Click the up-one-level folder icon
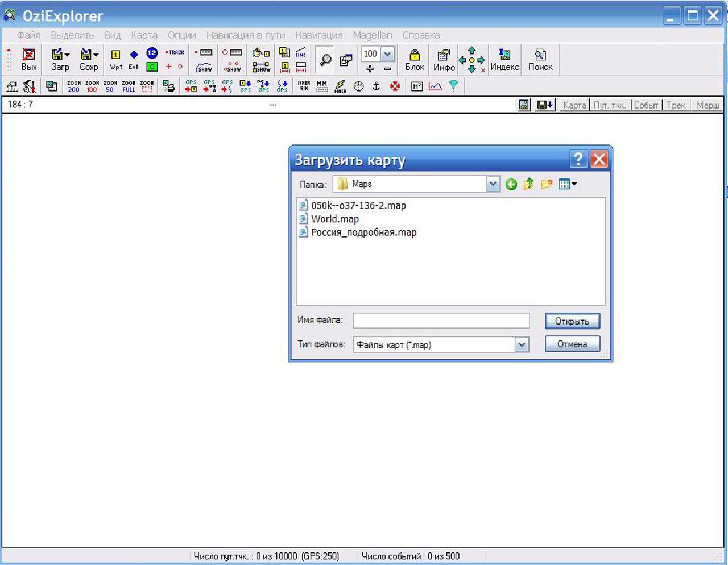This screenshot has width=728, height=565. (x=529, y=184)
